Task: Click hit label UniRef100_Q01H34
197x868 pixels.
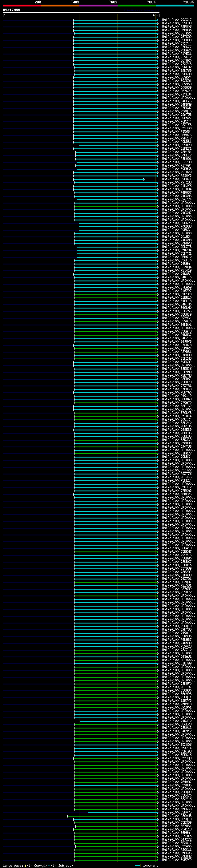Action: click(x=177, y=236)
